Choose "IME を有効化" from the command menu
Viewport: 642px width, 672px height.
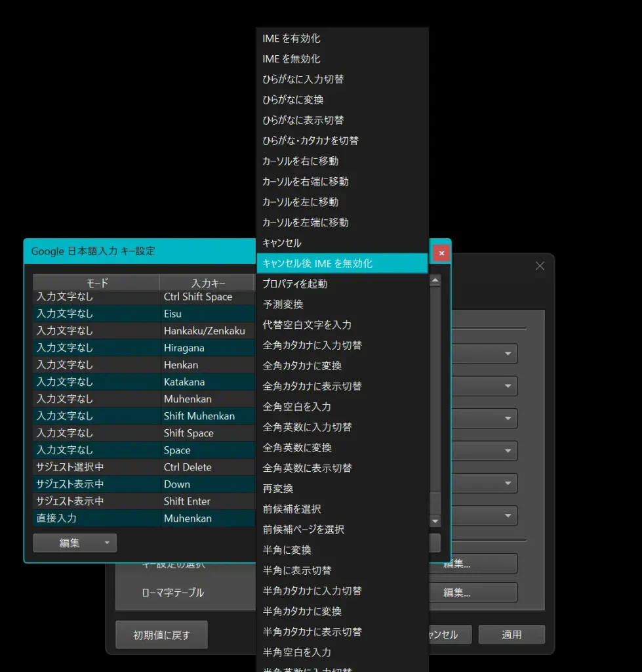point(342,39)
